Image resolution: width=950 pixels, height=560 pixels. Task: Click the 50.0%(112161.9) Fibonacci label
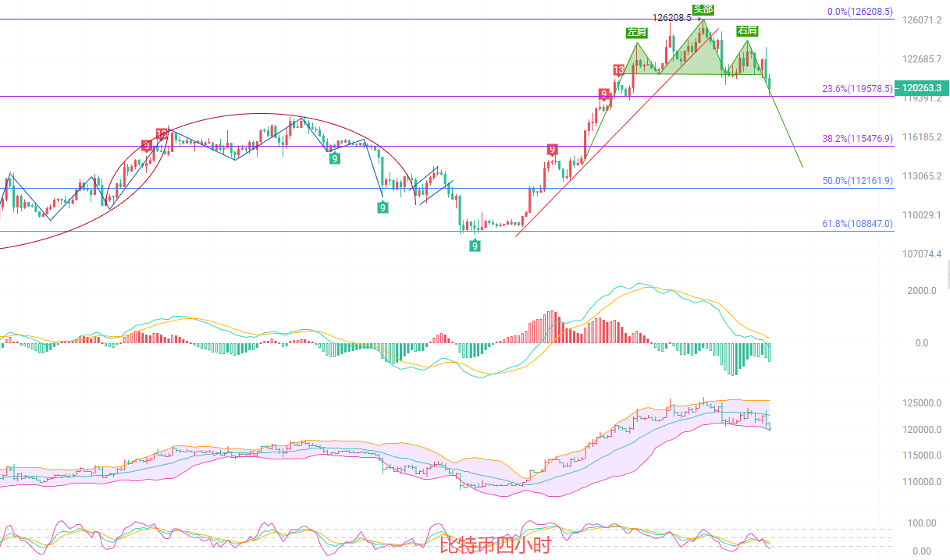[x=857, y=181]
